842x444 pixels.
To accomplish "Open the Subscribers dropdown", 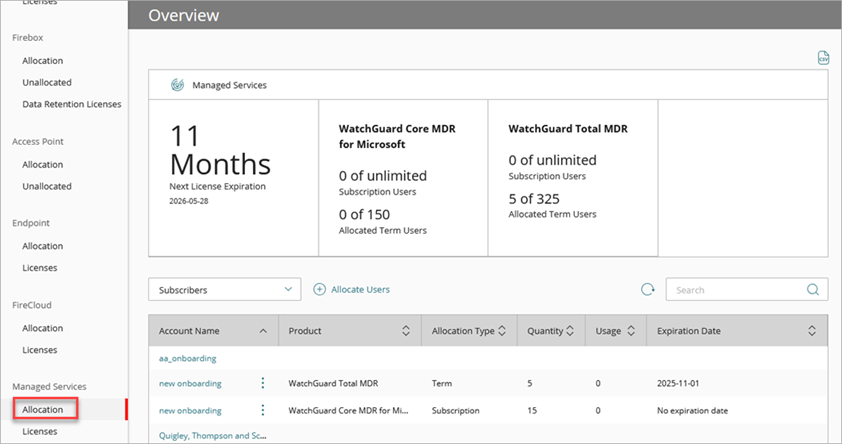I will 224,289.
